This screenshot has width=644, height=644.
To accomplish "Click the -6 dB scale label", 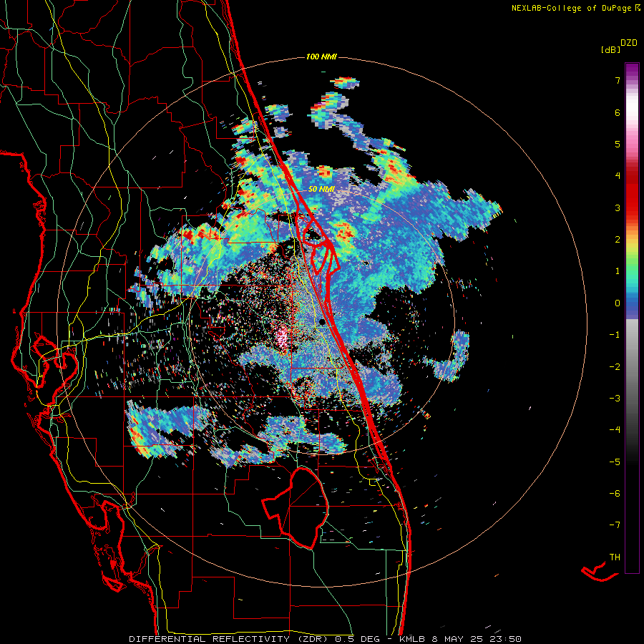I will click(x=615, y=494).
